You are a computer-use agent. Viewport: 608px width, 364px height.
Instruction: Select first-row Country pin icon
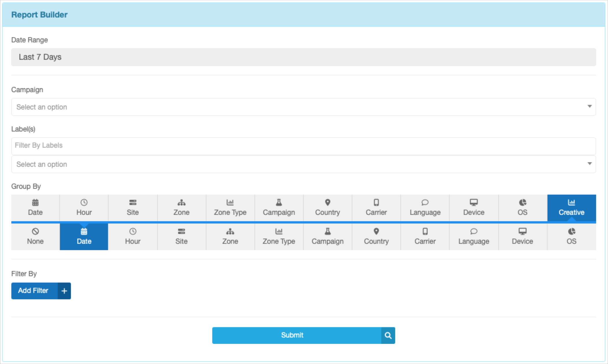pos(327,202)
